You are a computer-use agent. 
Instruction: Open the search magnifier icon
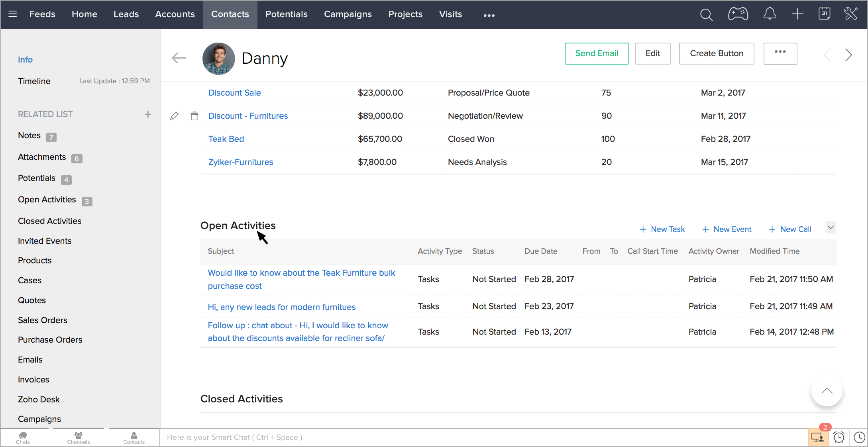(x=706, y=15)
